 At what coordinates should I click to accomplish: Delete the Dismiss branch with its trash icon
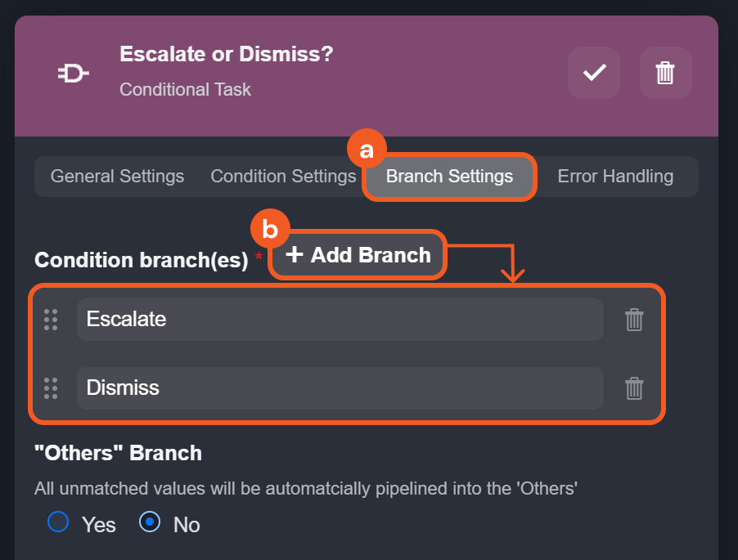[634, 388]
